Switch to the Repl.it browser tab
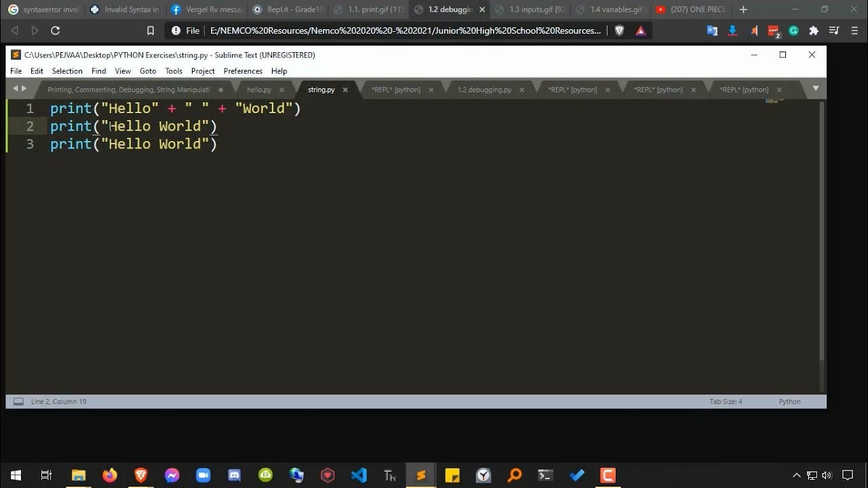Screen dimensions: 868x488 coord(288,9)
